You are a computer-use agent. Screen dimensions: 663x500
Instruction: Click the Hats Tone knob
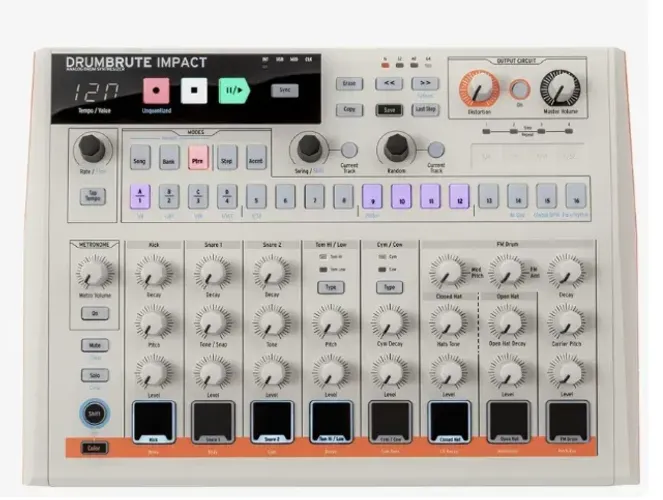448,322
